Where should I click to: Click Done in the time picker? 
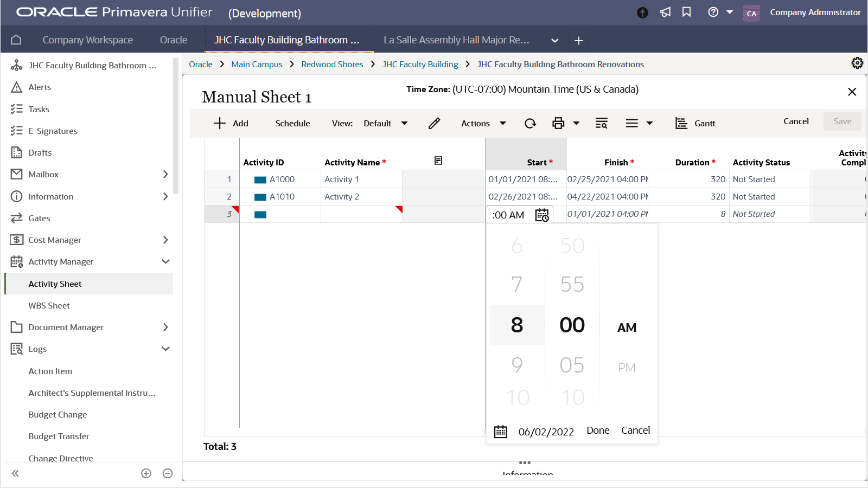pyautogui.click(x=598, y=430)
